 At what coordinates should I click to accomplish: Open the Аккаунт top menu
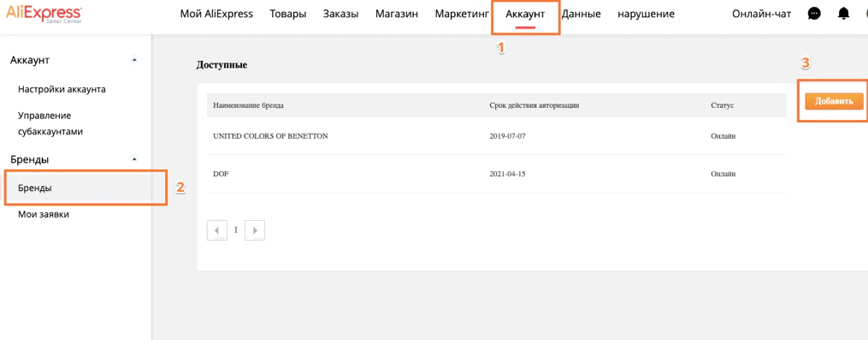tap(525, 15)
